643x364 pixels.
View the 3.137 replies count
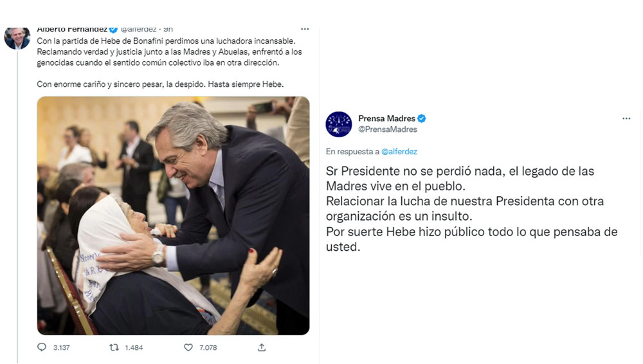tap(62, 347)
